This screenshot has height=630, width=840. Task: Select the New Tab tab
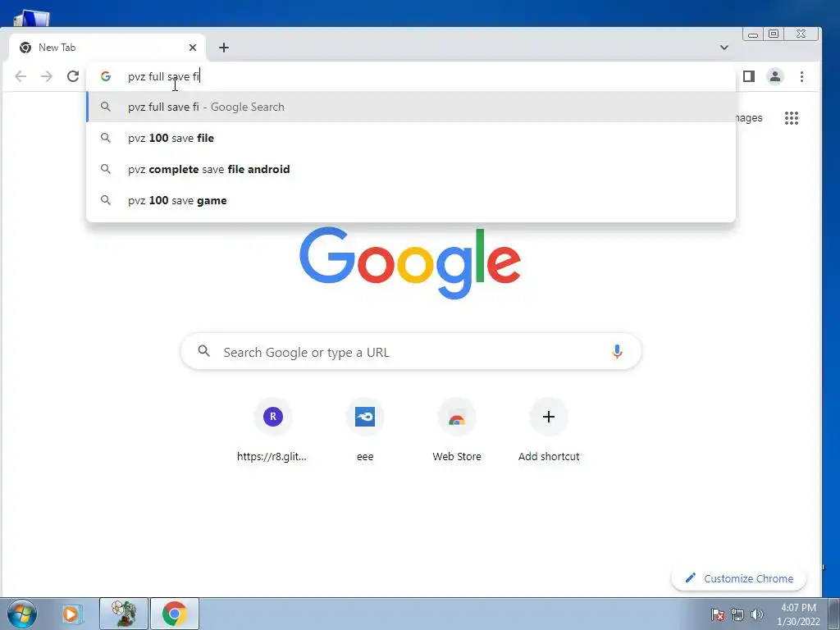click(107, 48)
